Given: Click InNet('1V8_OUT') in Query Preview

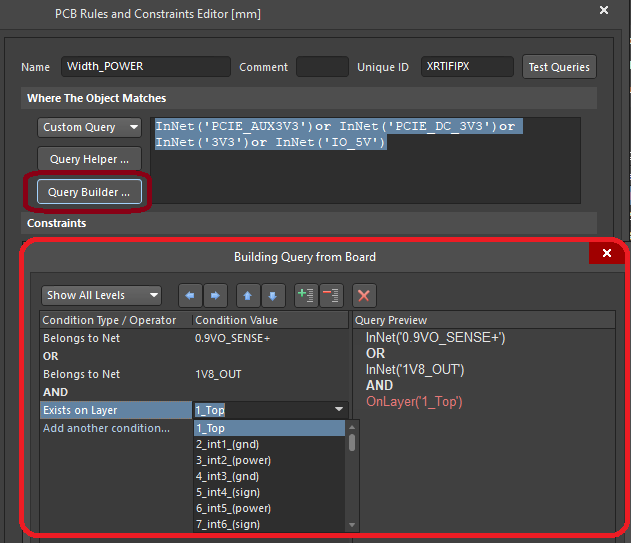Looking at the screenshot, I should 415,370.
